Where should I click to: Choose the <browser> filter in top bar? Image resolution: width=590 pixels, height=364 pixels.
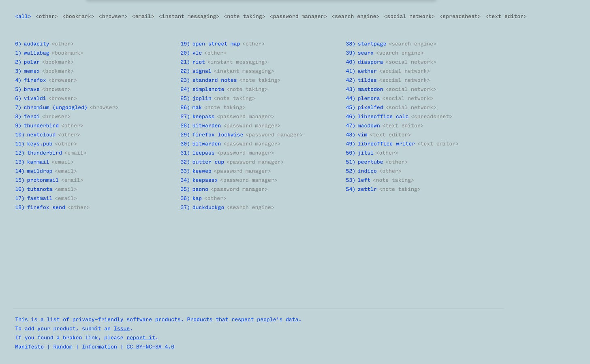click(113, 17)
